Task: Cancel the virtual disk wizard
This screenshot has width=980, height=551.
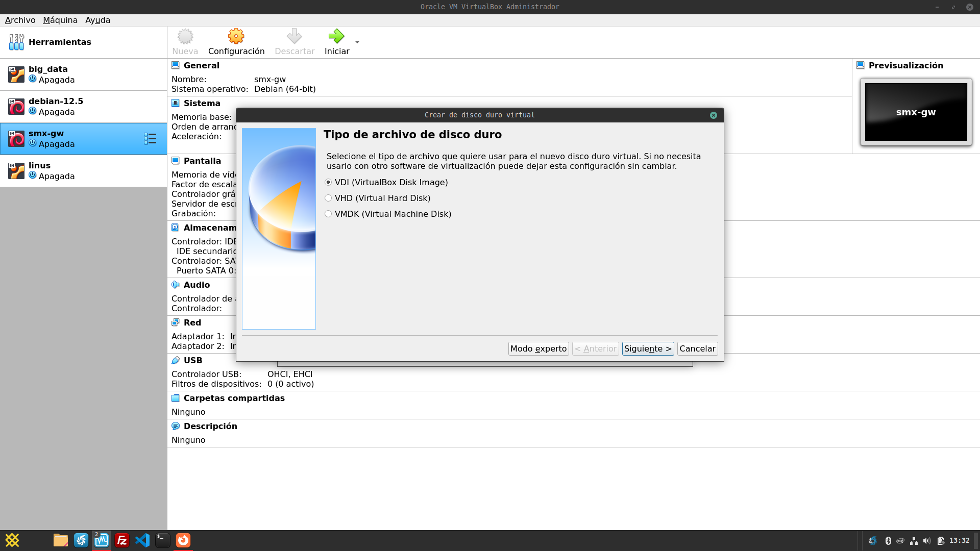Action: coord(697,349)
